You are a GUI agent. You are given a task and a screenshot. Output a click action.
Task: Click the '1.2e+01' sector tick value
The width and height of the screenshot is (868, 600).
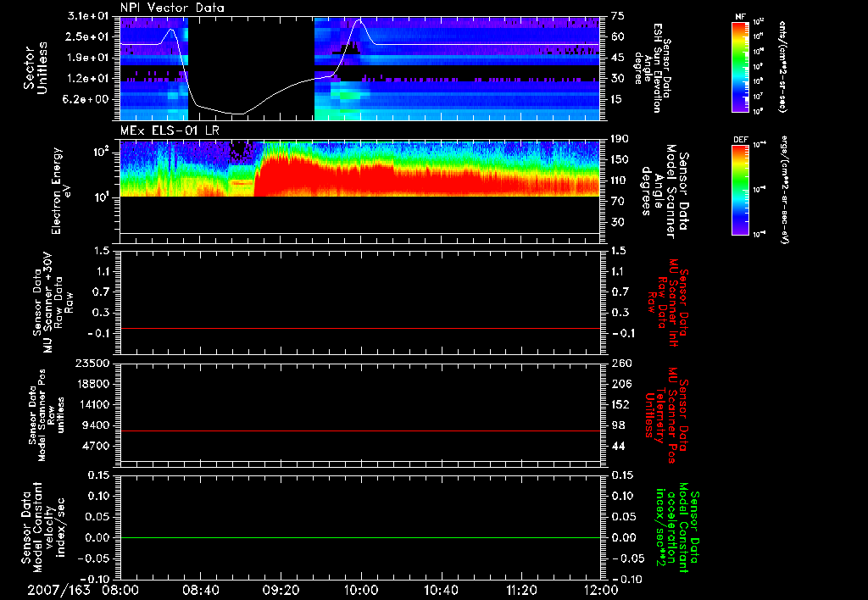coord(88,79)
